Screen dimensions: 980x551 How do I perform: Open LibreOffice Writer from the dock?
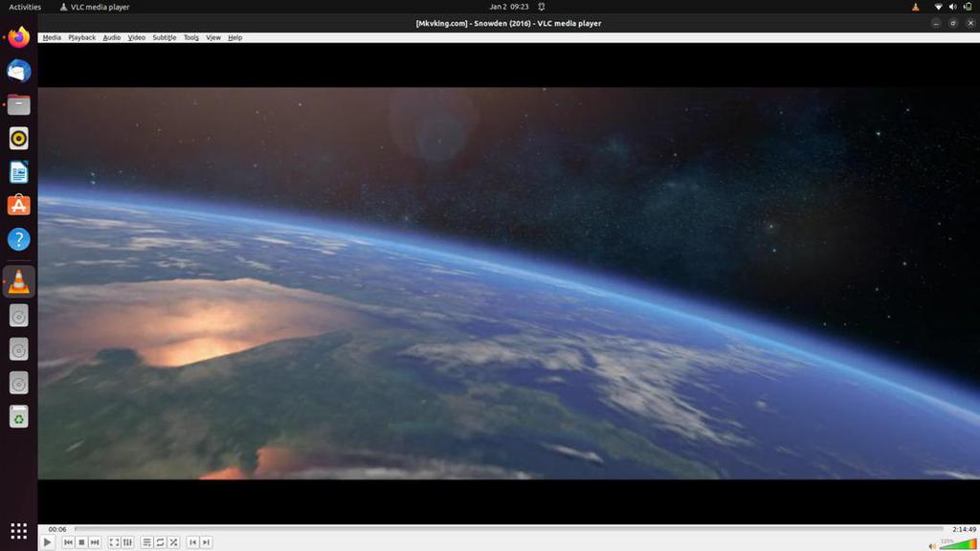coord(19,172)
